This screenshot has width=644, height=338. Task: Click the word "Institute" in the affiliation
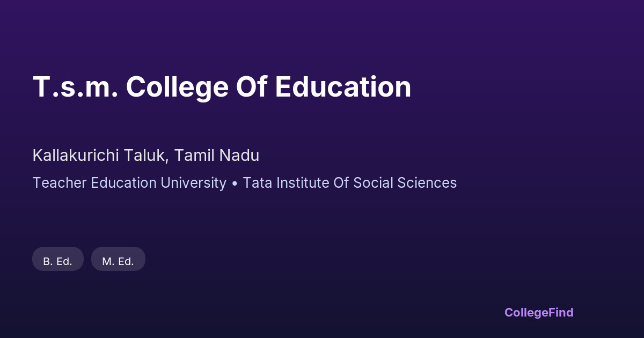pyautogui.click(x=303, y=183)
